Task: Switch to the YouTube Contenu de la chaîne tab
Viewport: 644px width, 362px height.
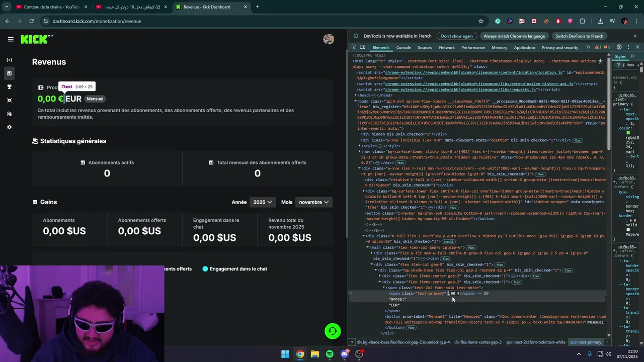Action: (51, 7)
